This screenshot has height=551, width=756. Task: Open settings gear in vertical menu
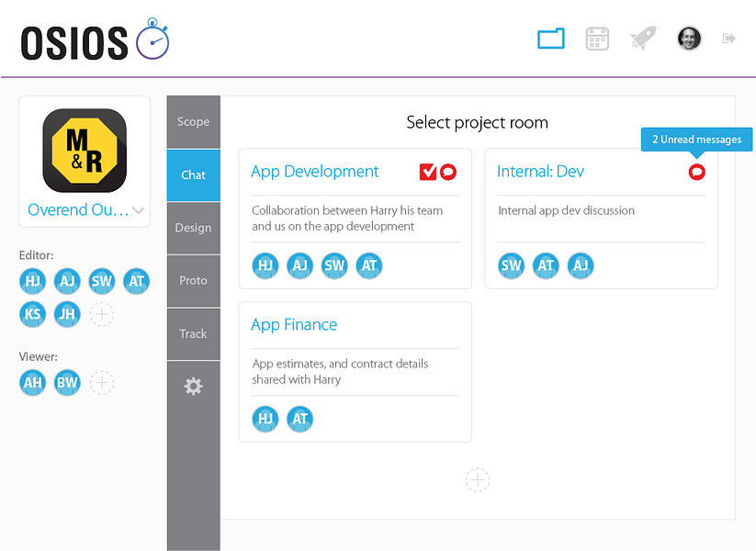tap(193, 386)
